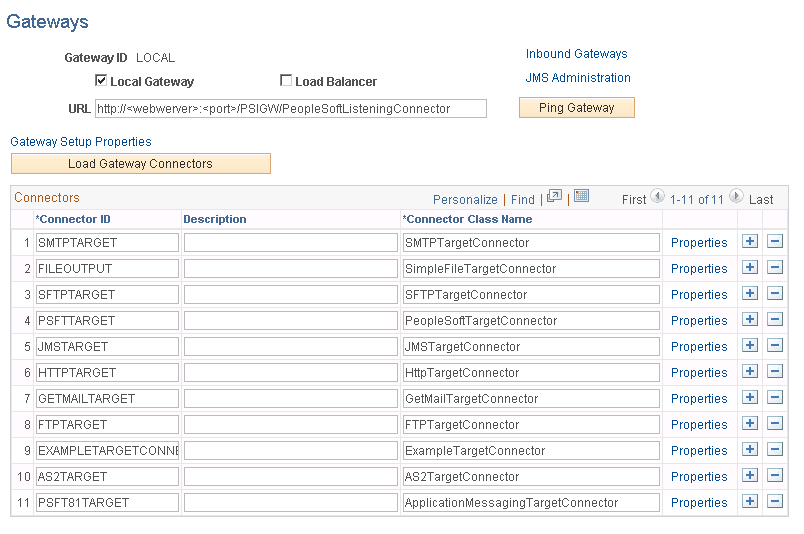Open Properties for AS2TARGET
Screen dimensions: 804x534
click(x=699, y=477)
